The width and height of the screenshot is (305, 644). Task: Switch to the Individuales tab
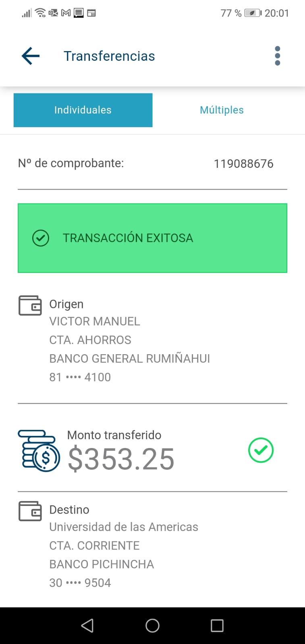pos(83,110)
